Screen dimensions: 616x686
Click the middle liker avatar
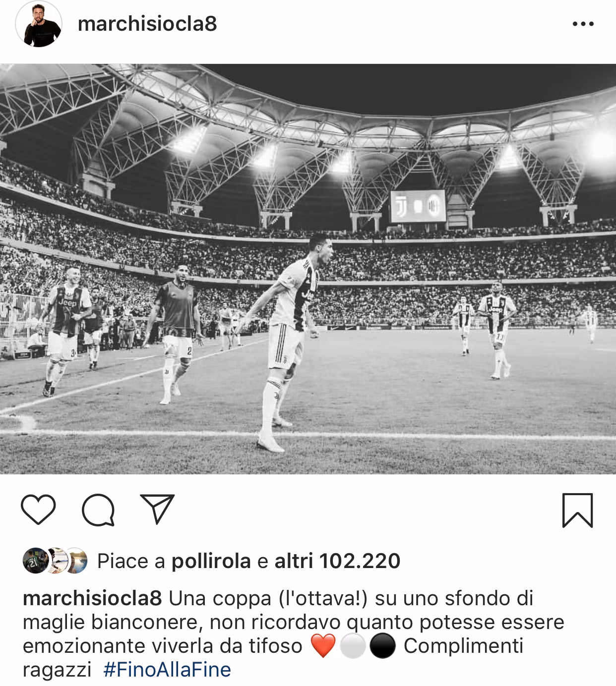click(x=56, y=561)
